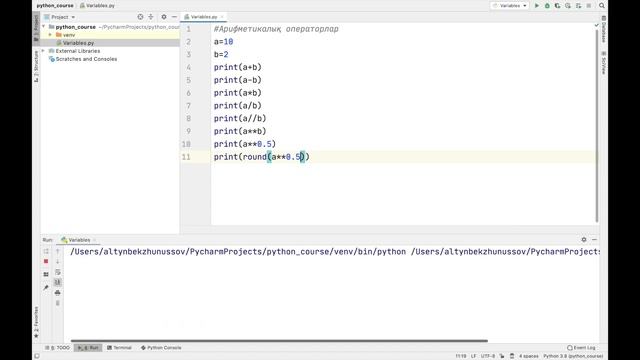Open the Terminal tool window tab
The height and width of the screenshot is (360, 640).
tap(119, 348)
